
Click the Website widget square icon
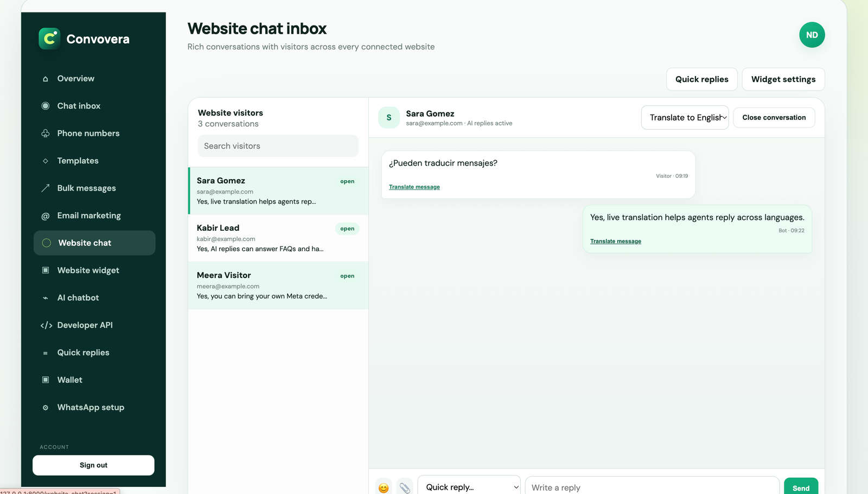[x=46, y=270]
